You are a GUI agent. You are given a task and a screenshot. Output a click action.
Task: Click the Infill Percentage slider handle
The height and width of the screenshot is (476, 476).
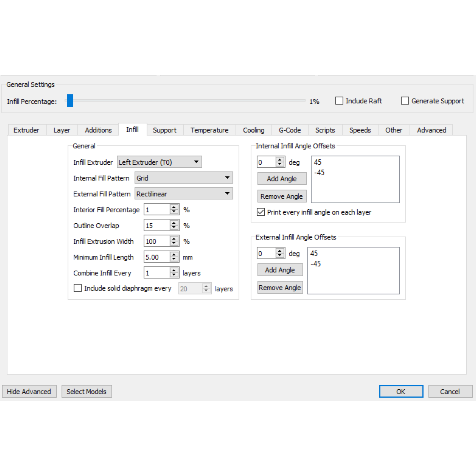point(70,100)
